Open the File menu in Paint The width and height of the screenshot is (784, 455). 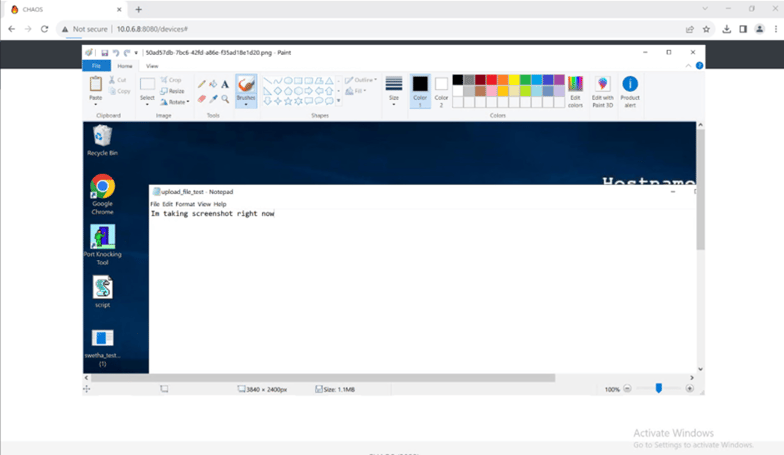tap(95, 66)
